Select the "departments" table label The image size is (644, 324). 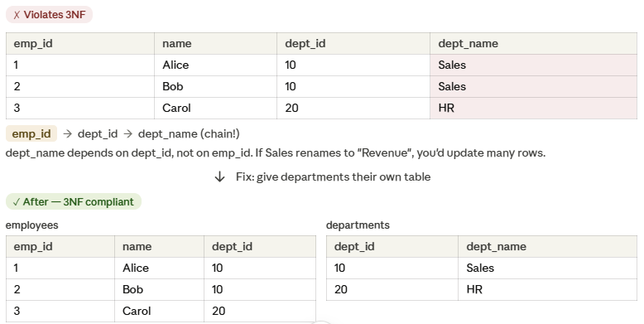(358, 225)
